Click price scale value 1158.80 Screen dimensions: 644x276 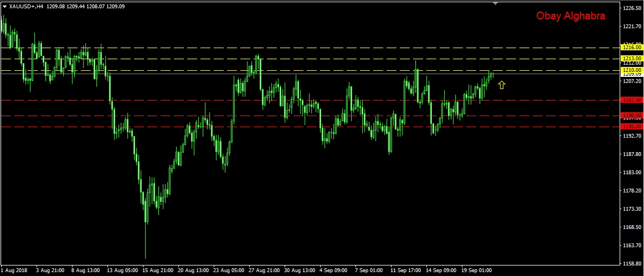[632, 264]
